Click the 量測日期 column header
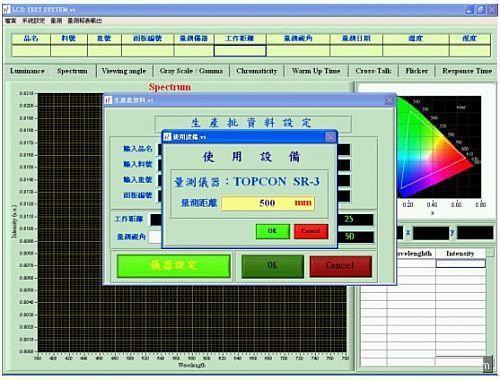This screenshot has width=500, height=380. tap(356, 39)
